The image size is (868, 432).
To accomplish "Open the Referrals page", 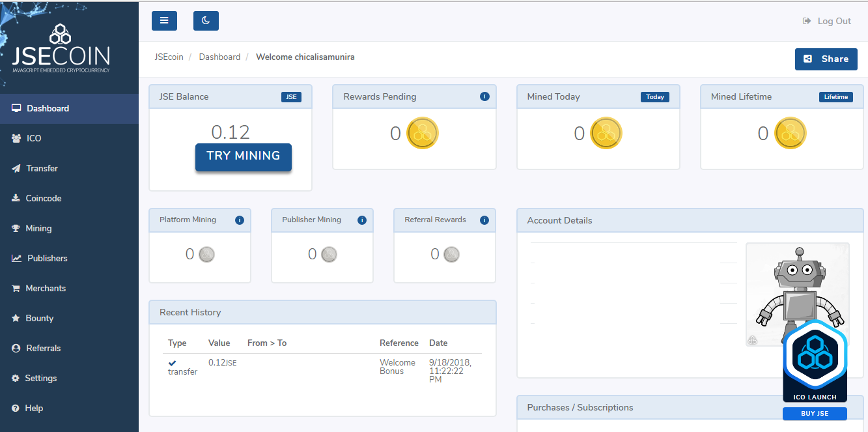I will pyautogui.click(x=69, y=349).
